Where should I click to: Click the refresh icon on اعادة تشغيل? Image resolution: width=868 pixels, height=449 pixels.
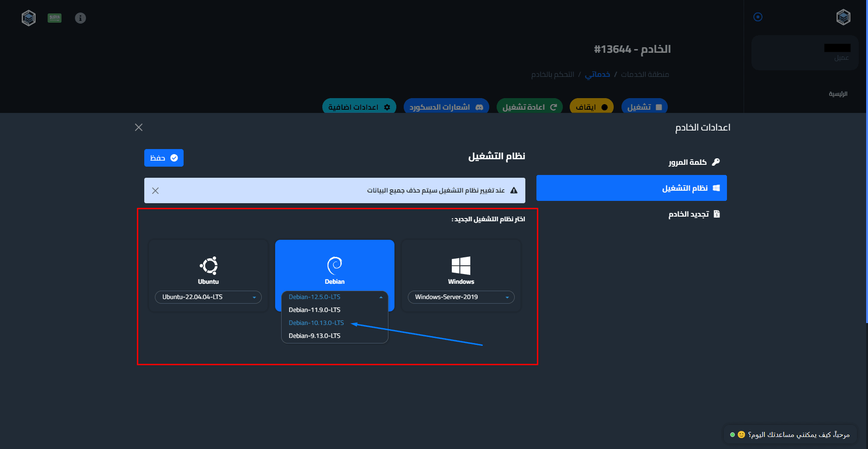(553, 107)
